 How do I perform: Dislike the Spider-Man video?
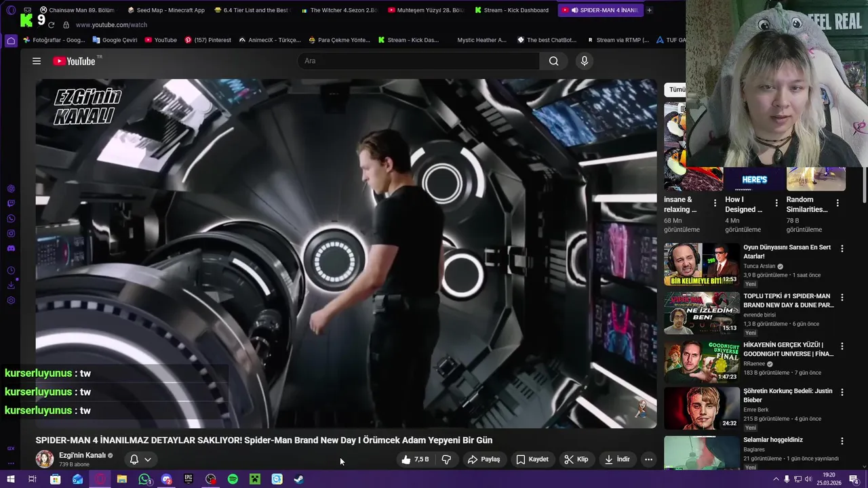[446, 460]
